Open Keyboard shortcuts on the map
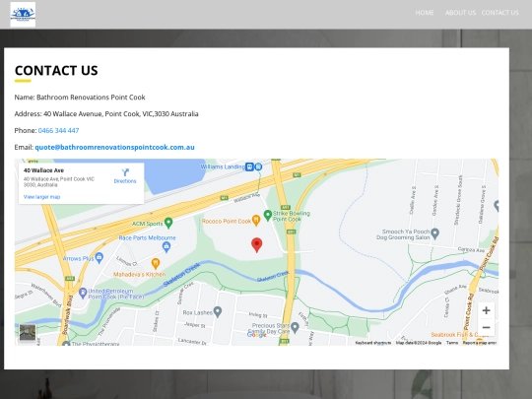This screenshot has height=399, width=532. point(372,343)
